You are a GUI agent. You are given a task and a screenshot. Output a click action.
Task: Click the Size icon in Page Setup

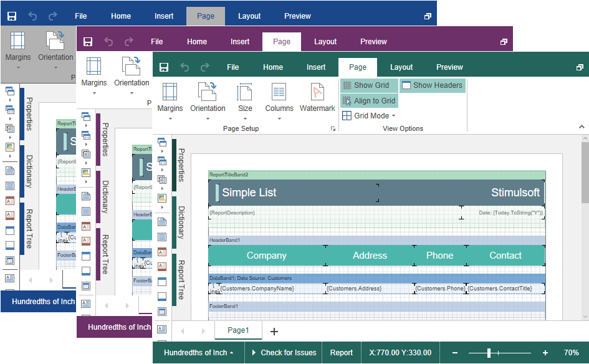pos(245,92)
